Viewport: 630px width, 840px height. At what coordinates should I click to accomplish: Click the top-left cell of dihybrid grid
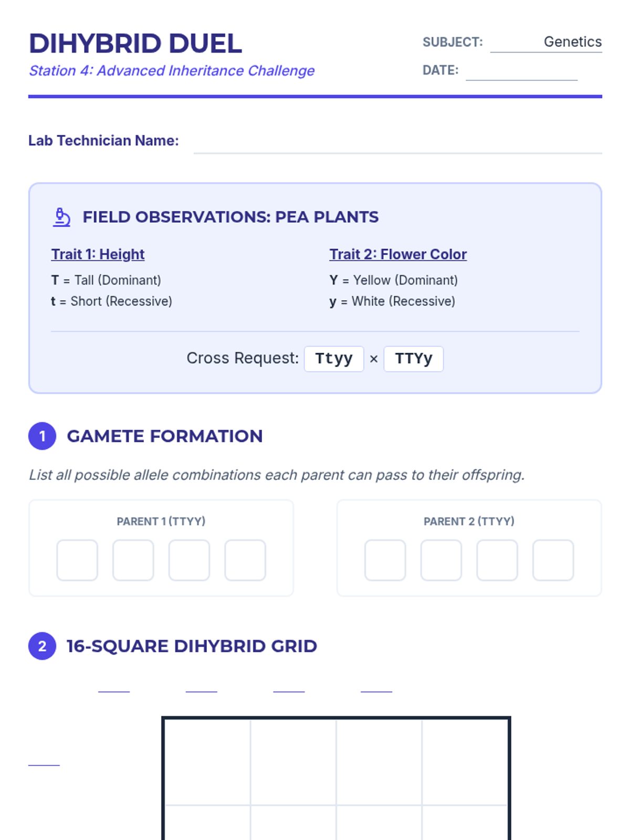[208, 762]
